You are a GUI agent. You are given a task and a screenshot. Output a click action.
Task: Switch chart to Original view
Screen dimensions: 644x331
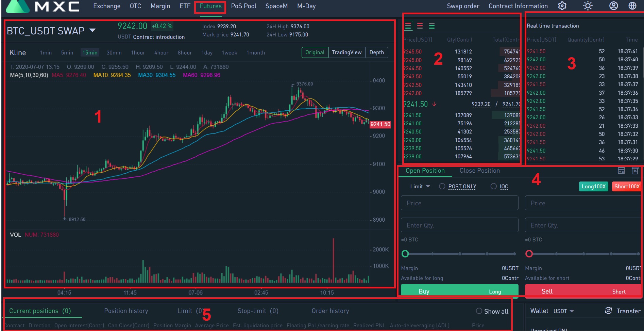tap(315, 52)
